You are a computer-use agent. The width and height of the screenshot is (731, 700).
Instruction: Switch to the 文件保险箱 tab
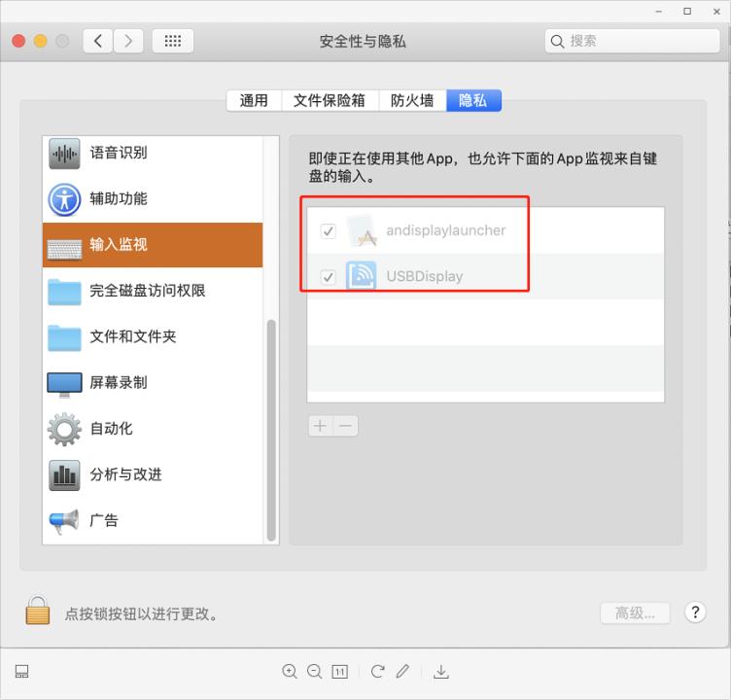click(330, 100)
